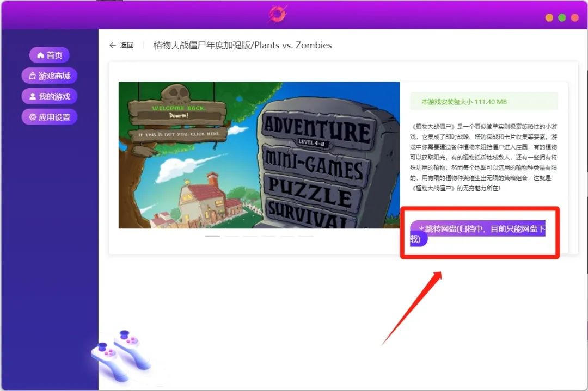Viewport: 588px width, 391px height.
Task: Go to 游戏商城 game store
Action: coord(50,76)
